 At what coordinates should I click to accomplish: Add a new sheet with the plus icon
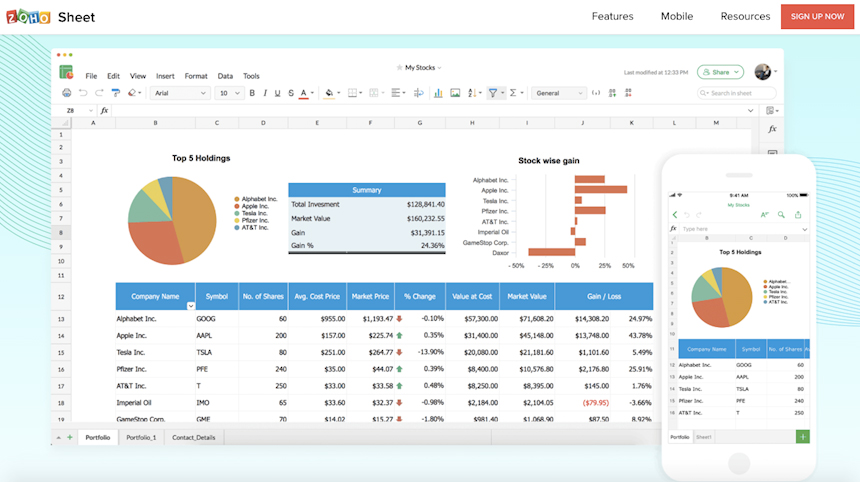[x=70, y=438]
